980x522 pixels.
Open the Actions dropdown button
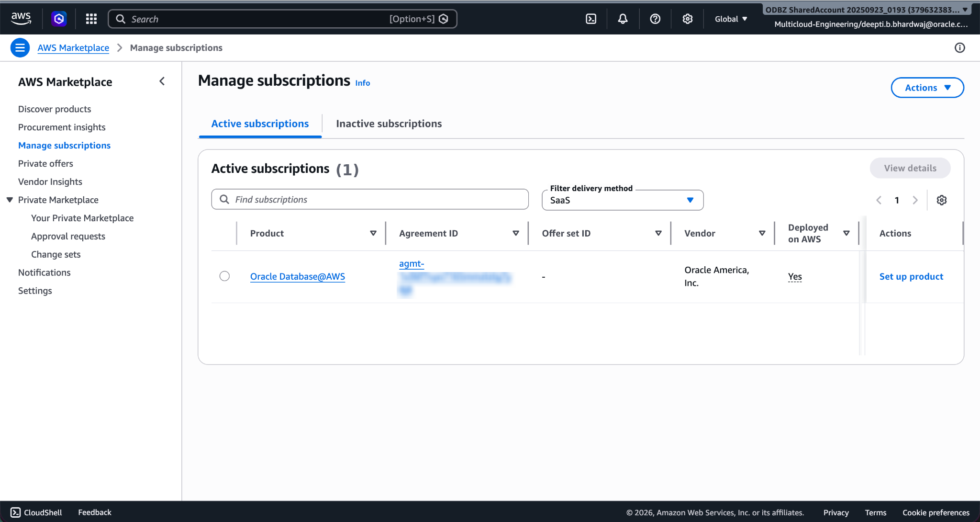coord(927,88)
